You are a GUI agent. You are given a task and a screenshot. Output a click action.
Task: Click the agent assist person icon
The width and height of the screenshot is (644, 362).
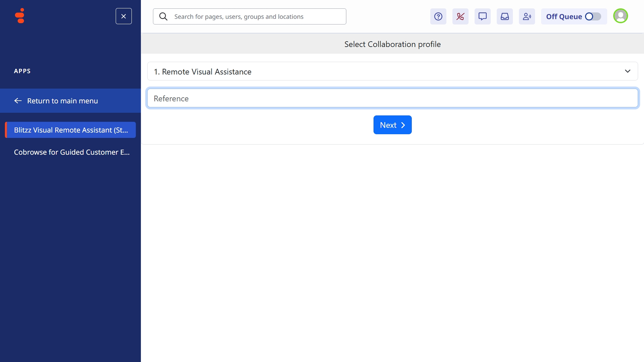point(527,16)
